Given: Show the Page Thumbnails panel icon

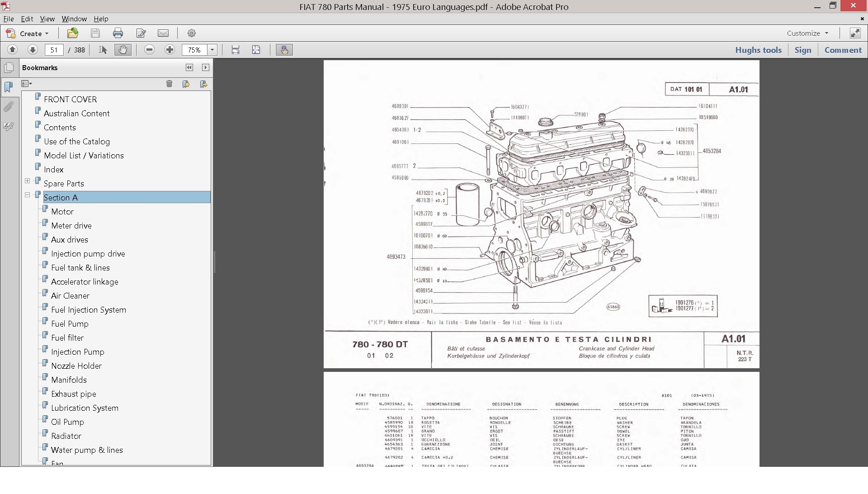Looking at the screenshot, I should [x=9, y=68].
